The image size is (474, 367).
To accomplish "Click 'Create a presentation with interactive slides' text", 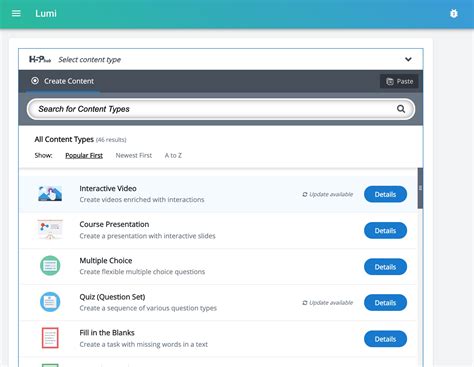I will [x=147, y=236].
